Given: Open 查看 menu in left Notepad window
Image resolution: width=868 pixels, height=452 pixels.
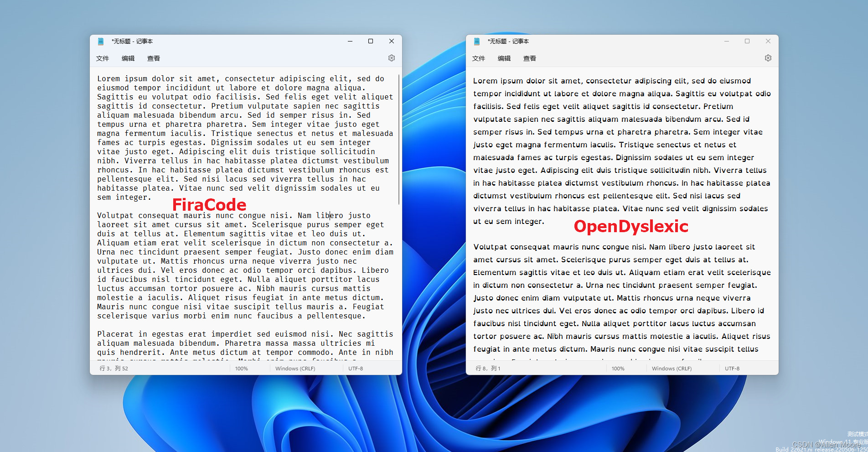Looking at the screenshot, I should 154,58.
